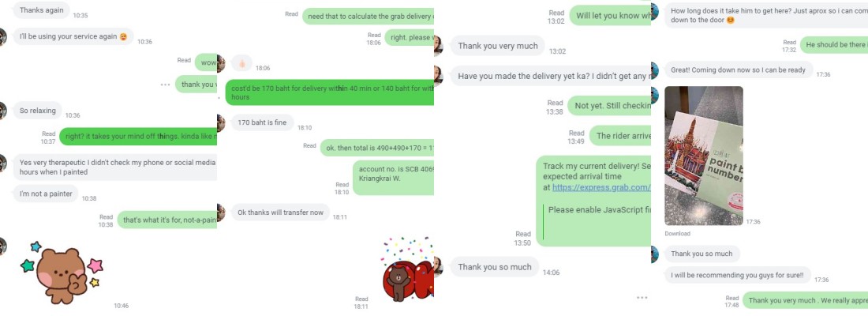Click the praying hands emoji message

(242, 64)
